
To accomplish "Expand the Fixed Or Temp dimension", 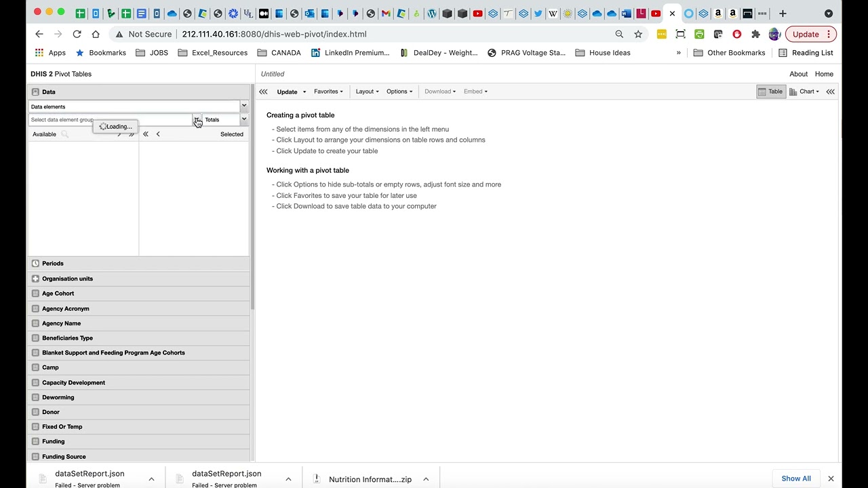I will 138,427.
